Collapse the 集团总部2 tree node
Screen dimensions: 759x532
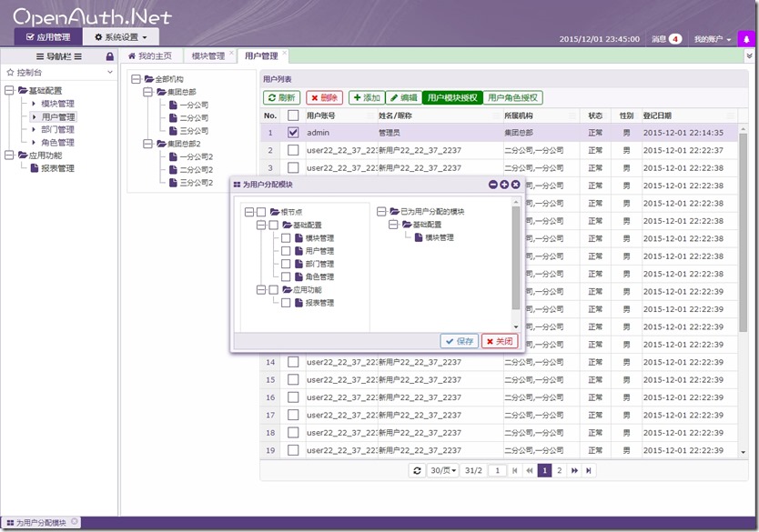coord(148,144)
